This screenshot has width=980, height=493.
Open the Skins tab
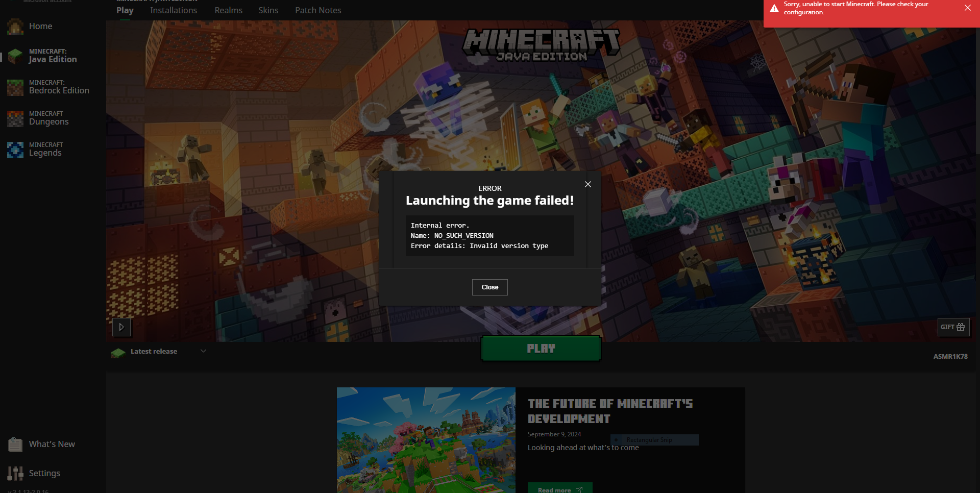[x=268, y=10]
